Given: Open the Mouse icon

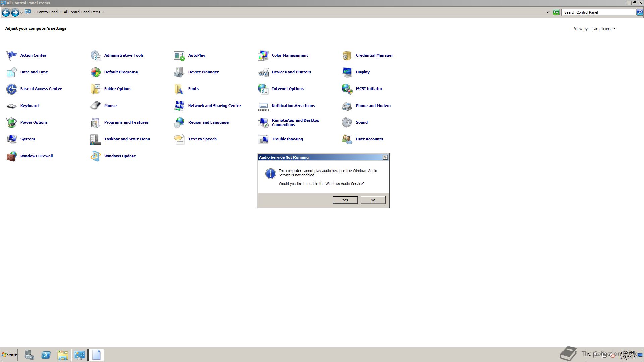Looking at the screenshot, I should click(96, 106).
